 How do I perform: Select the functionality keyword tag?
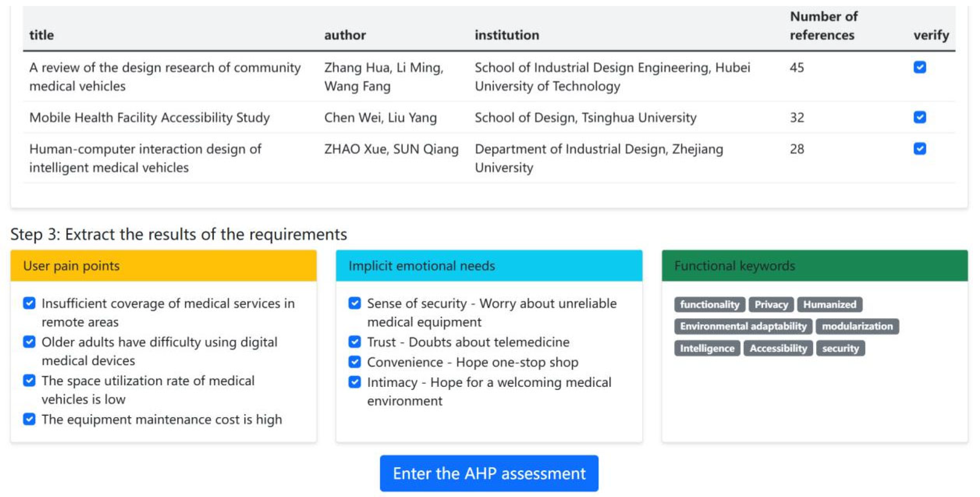tap(710, 304)
